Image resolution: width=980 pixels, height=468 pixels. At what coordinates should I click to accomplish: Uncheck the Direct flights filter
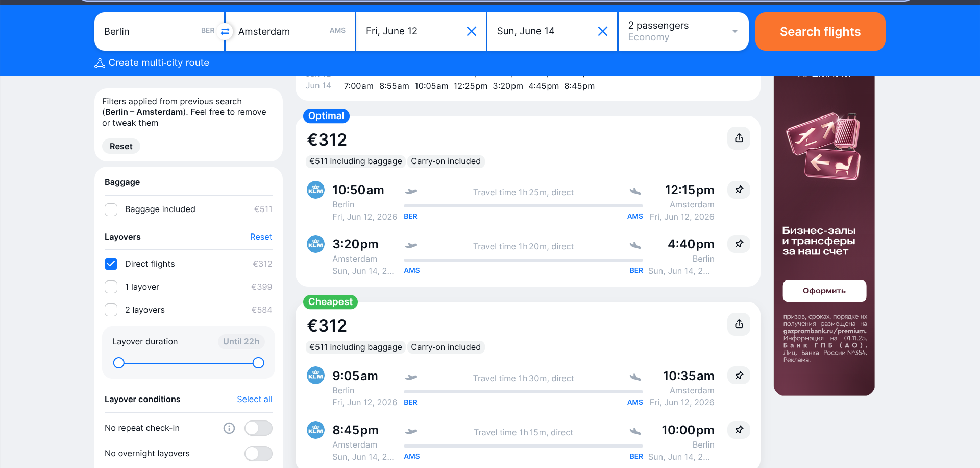[111, 264]
